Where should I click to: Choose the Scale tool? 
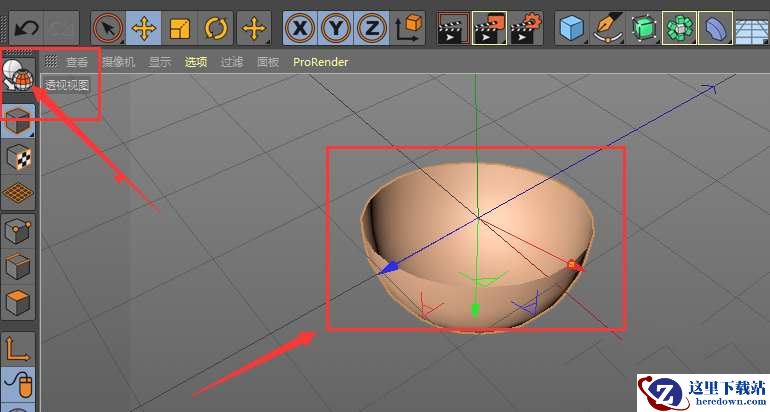point(180,29)
